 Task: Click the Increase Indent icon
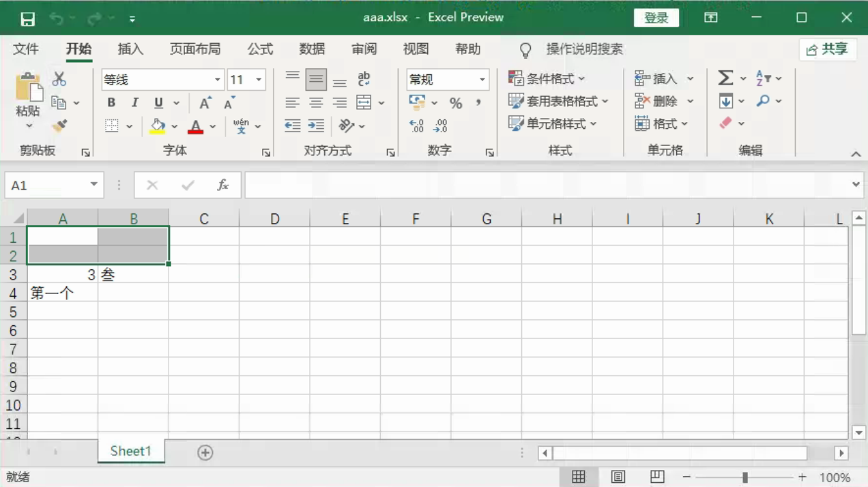[316, 126]
